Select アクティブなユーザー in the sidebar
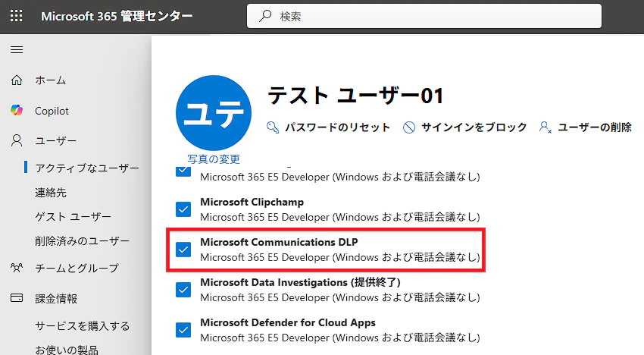The width and height of the screenshot is (644, 355). point(87,168)
